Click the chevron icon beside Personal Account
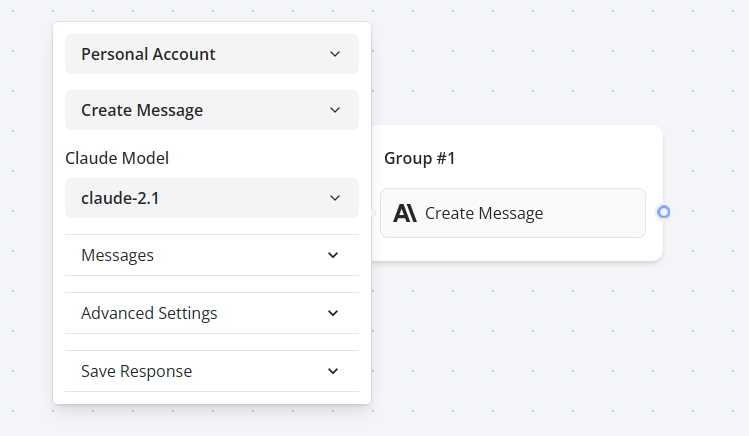This screenshot has width=749, height=436. [x=335, y=54]
